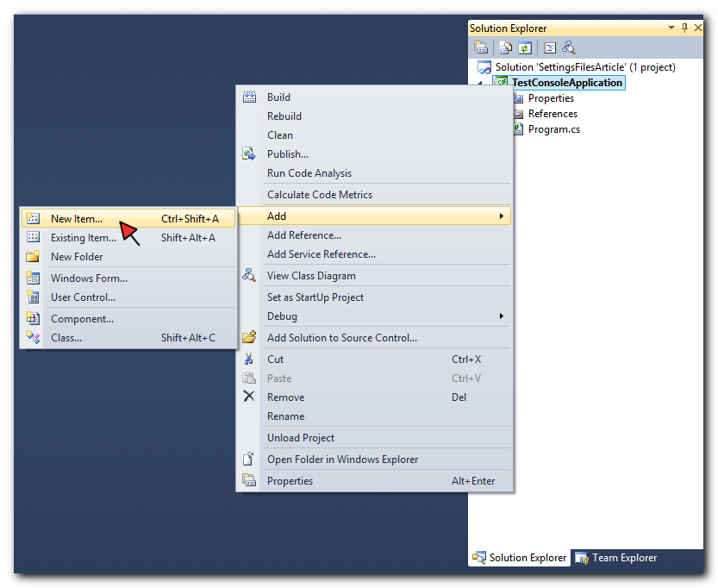This screenshot has height=588, width=718.
Task: Click the New Folder icon in the Add submenu
Action: tap(32, 256)
